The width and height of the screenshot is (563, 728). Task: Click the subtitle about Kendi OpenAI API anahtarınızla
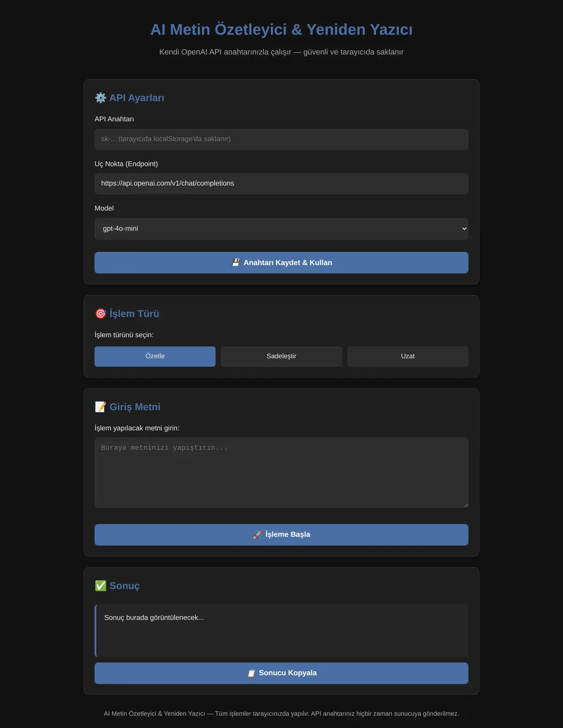click(281, 52)
